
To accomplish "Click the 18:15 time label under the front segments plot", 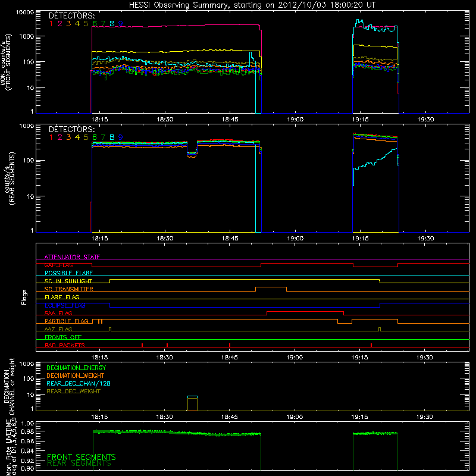I will pyautogui.click(x=99, y=120).
